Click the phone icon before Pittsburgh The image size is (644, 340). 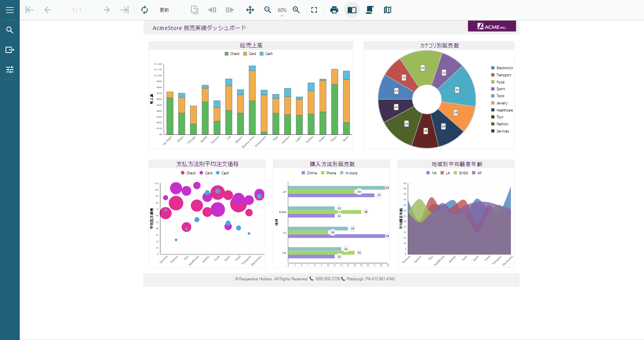(x=343, y=279)
